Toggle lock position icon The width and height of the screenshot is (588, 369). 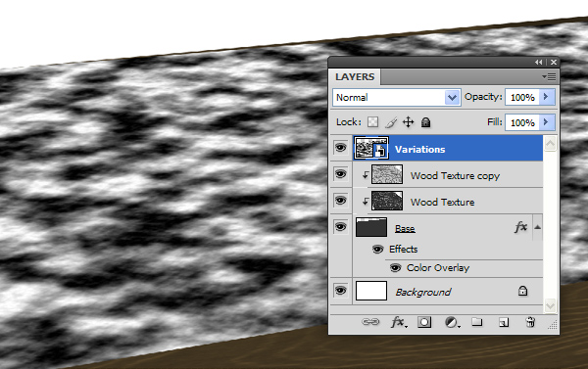(408, 122)
